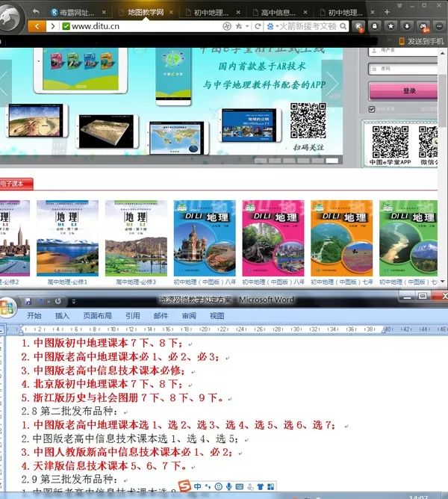Click the compatibility mode icon in address bar
This screenshot has width=448, height=499.
pyautogui.click(x=227, y=26)
